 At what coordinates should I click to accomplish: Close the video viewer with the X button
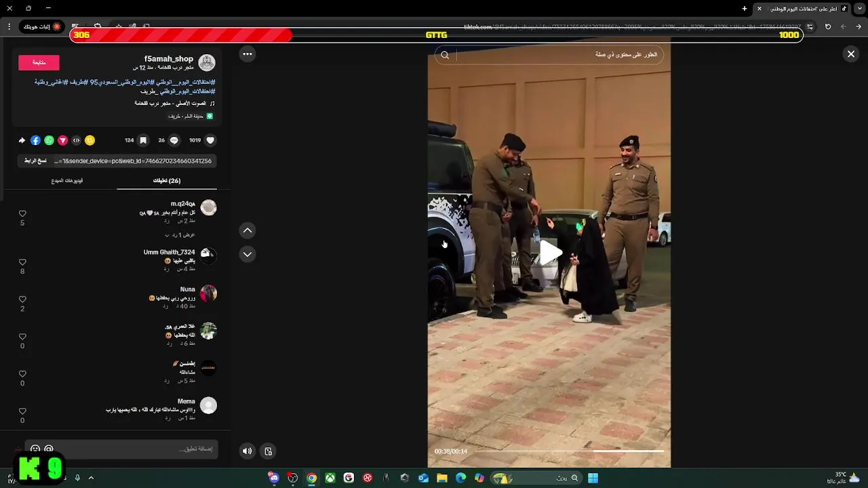pos(850,54)
